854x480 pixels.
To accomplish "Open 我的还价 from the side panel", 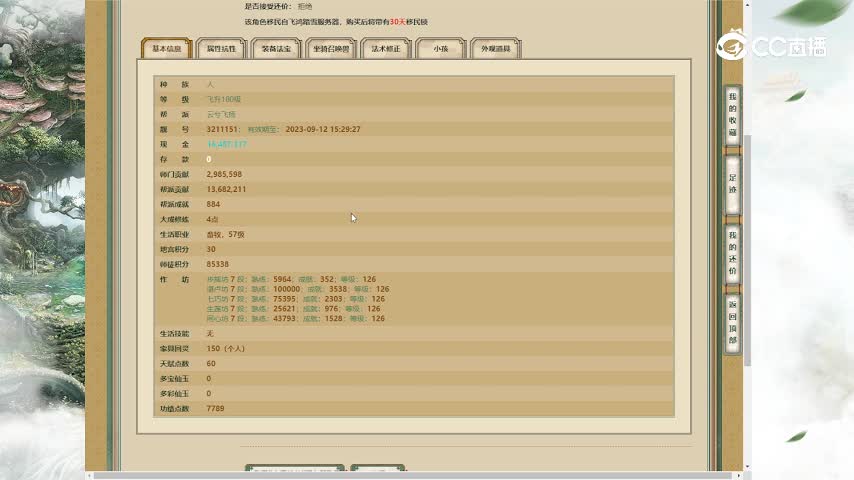I will 732,253.
